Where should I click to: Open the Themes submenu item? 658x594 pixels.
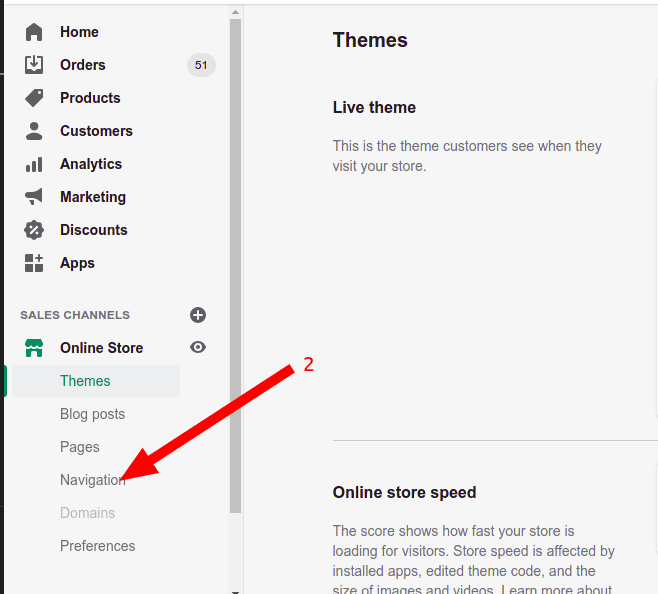[x=85, y=381]
